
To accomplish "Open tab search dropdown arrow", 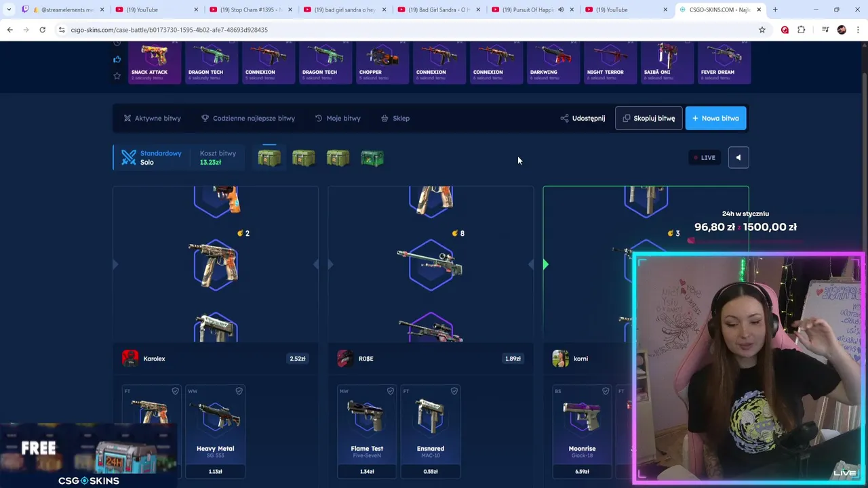I will [9, 9].
